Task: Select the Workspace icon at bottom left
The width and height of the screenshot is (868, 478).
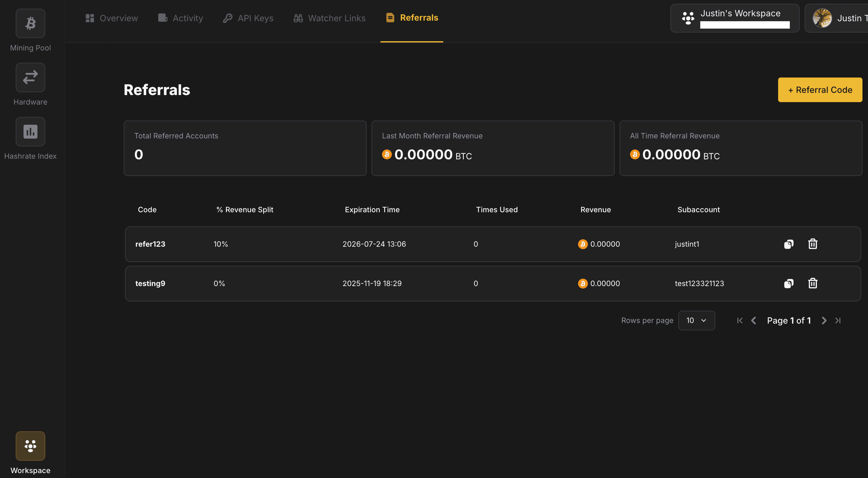Action: [x=30, y=446]
